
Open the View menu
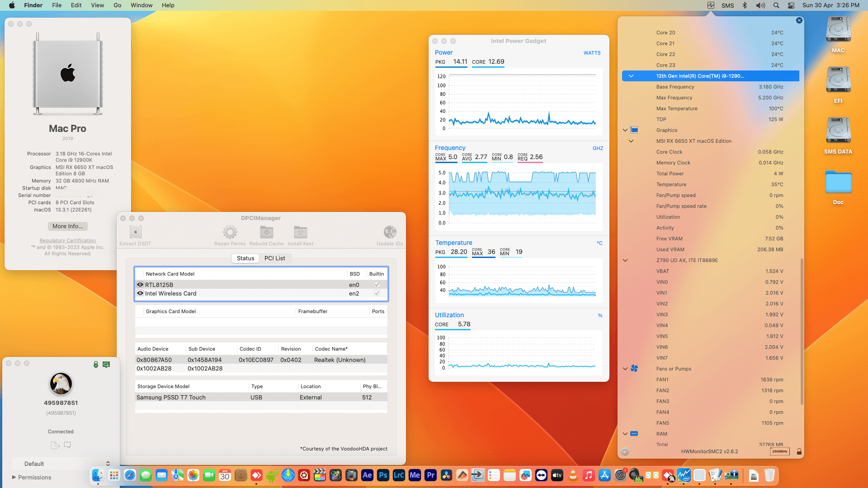pyautogui.click(x=98, y=5)
